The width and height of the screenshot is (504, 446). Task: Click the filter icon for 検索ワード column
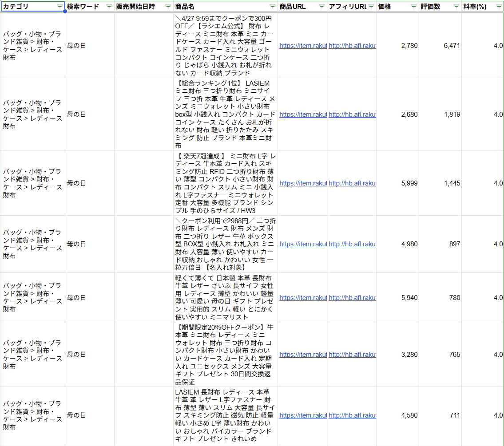[109, 7]
